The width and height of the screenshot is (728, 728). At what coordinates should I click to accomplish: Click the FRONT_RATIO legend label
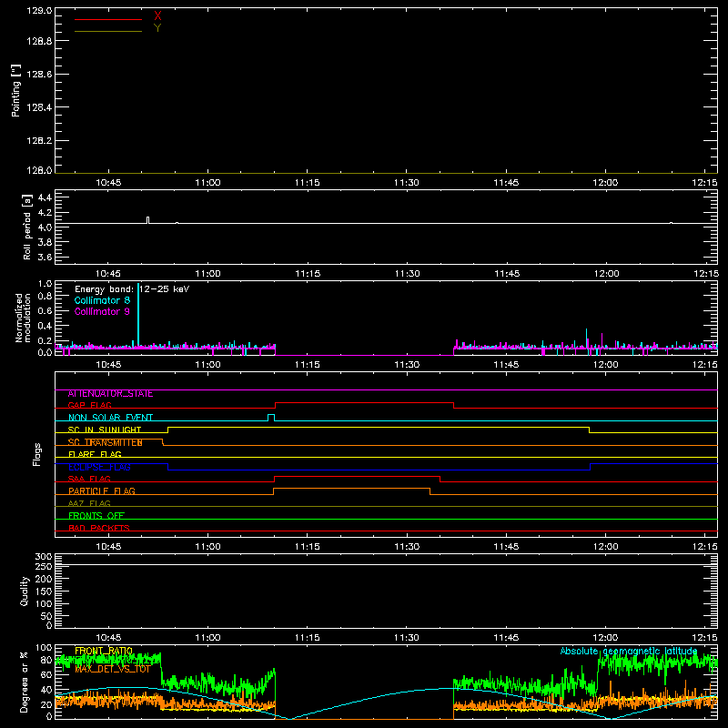(104, 651)
